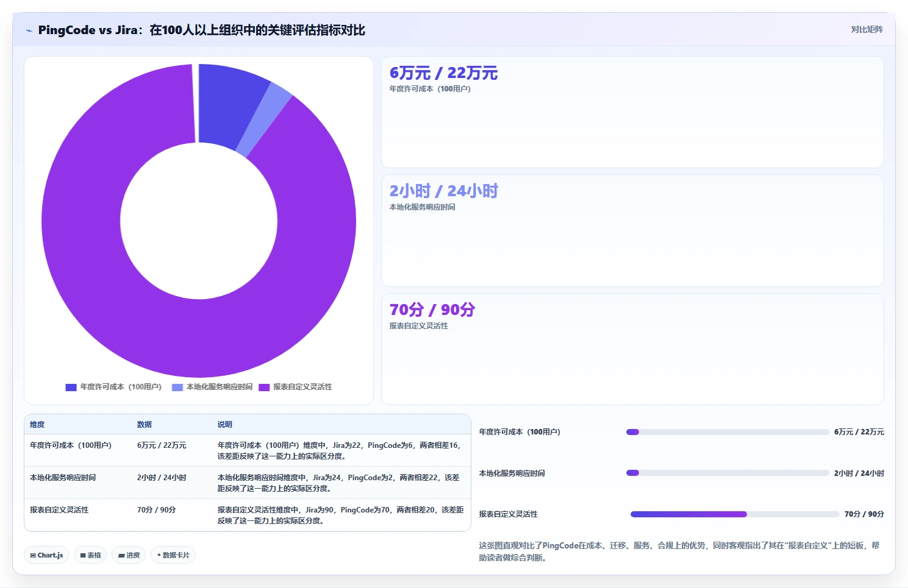Click the 本地化服务响应时间 label beside progress bar
Image resolution: width=908 pixels, height=588 pixels.
click(512, 473)
